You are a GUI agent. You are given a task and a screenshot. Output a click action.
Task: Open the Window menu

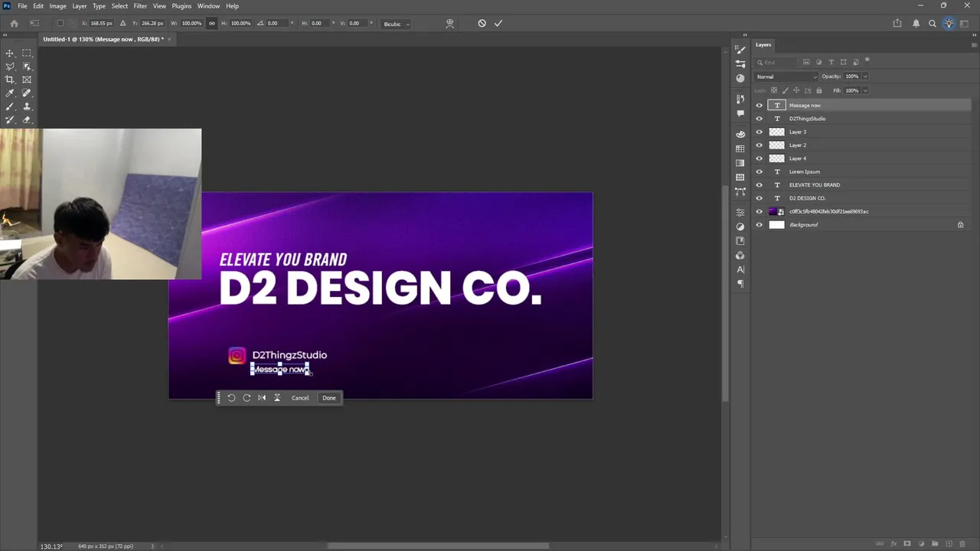(x=208, y=6)
